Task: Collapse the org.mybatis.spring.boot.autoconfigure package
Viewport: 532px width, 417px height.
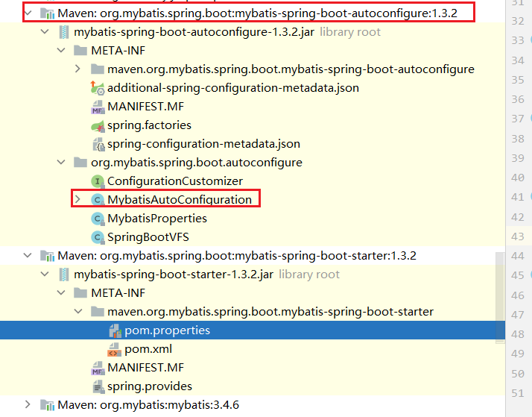Action: pyautogui.click(x=61, y=163)
